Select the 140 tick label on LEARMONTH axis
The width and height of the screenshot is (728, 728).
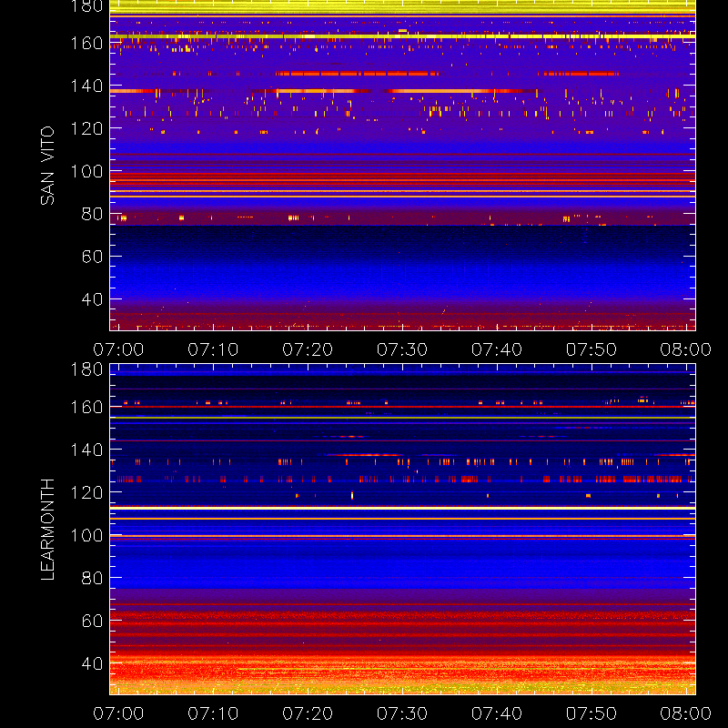tap(86, 450)
